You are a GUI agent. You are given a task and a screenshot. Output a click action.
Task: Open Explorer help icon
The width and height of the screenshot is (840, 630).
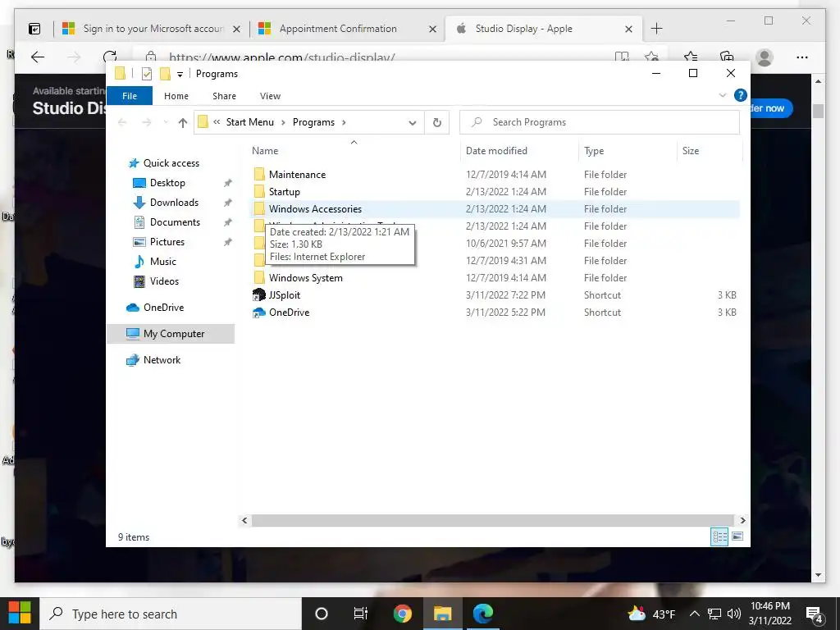click(x=740, y=95)
